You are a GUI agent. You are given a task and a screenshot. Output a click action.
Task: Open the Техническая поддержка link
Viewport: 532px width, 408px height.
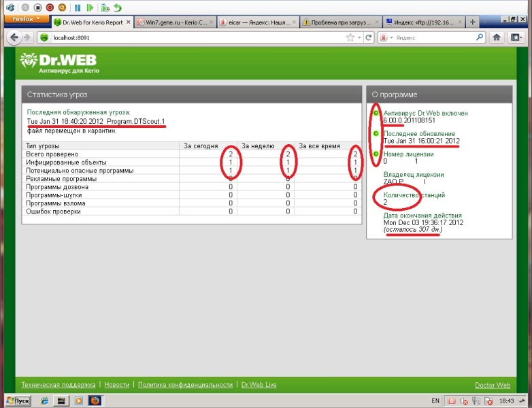click(x=59, y=385)
